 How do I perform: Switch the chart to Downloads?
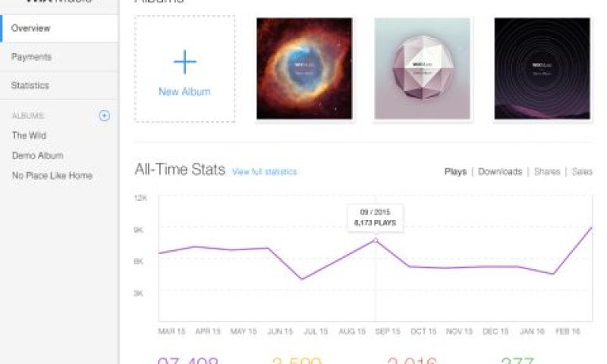[x=500, y=171]
